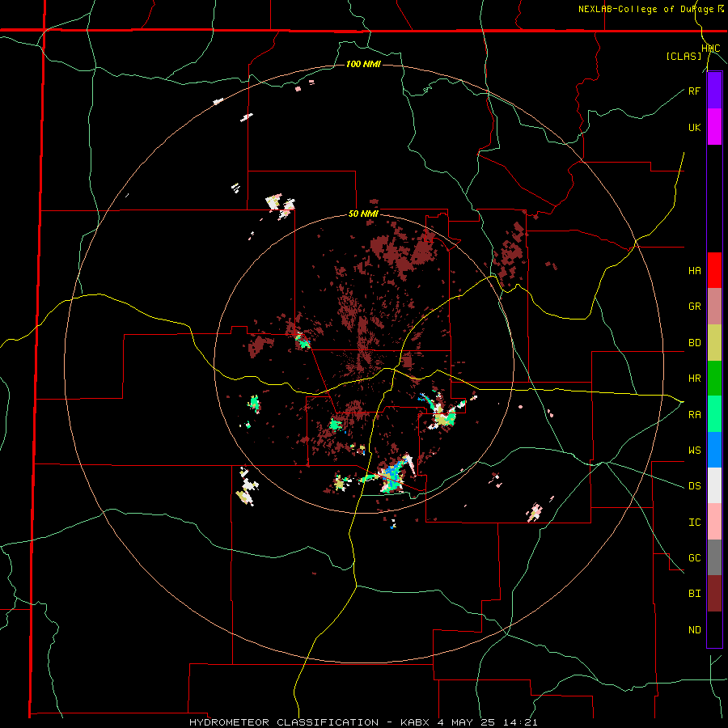Click the BI brown legend color block

click(714, 594)
